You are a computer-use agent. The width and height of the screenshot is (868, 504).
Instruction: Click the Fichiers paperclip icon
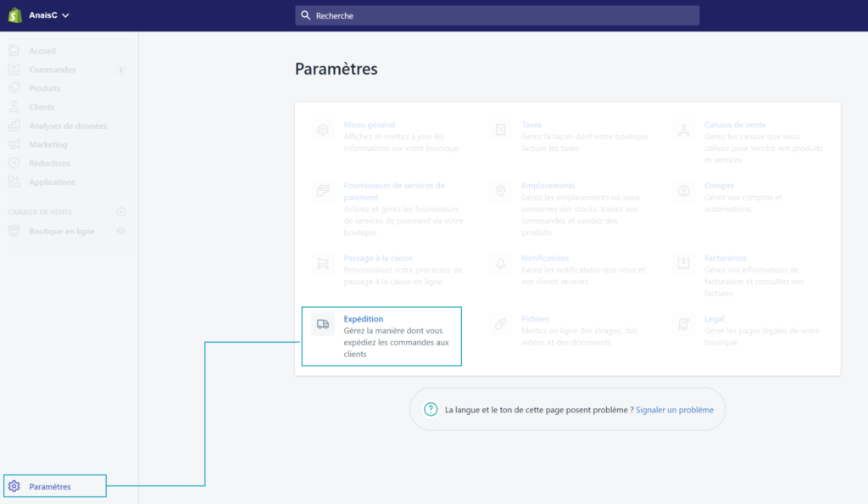pyautogui.click(x=500, y=325)
